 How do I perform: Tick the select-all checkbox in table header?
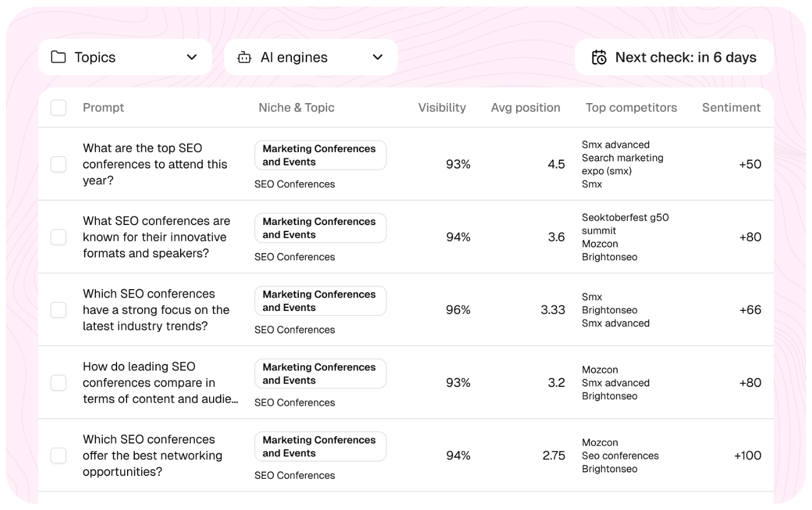tap(58, 108)
